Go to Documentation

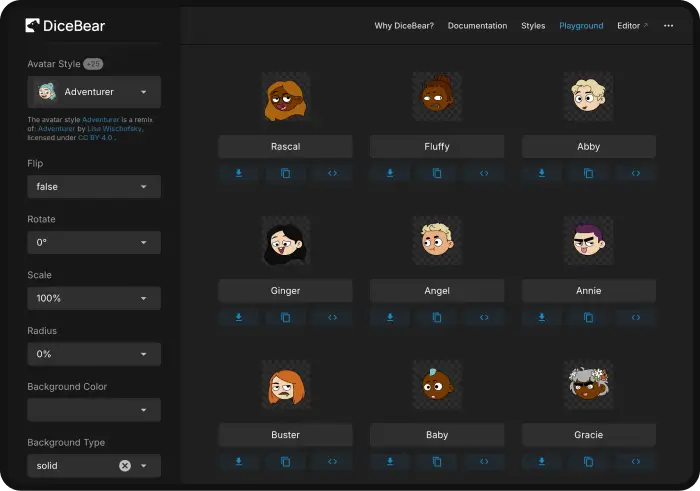pos(477,25)
